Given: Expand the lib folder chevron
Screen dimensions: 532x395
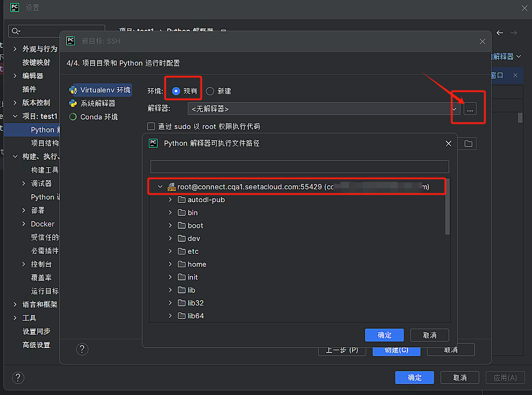Looking at the screenshot, I should click(x=170, y=290).
